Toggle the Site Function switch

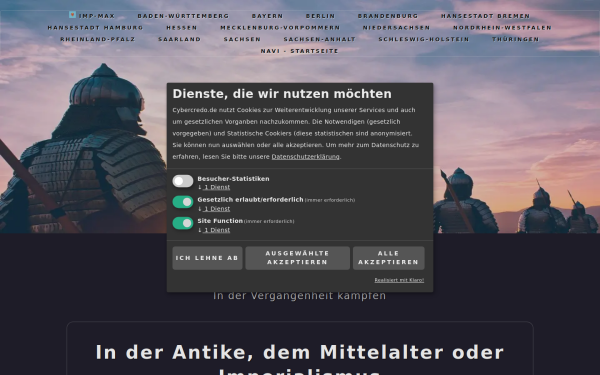coord(183,223)
